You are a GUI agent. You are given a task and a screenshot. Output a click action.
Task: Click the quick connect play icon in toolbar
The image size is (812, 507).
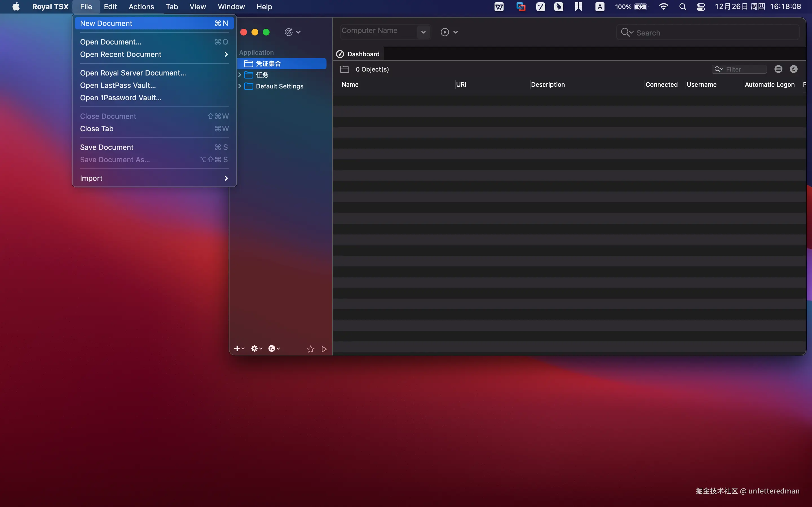[445, 32]
